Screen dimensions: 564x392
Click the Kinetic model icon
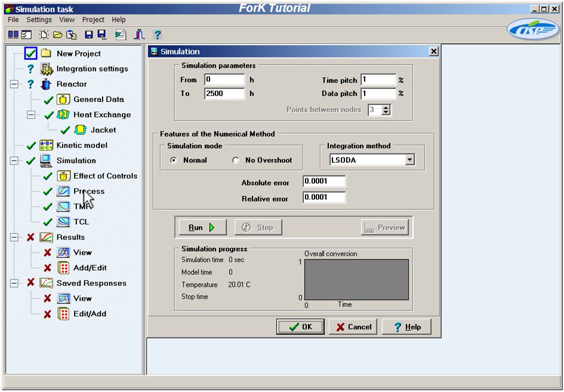47,146
